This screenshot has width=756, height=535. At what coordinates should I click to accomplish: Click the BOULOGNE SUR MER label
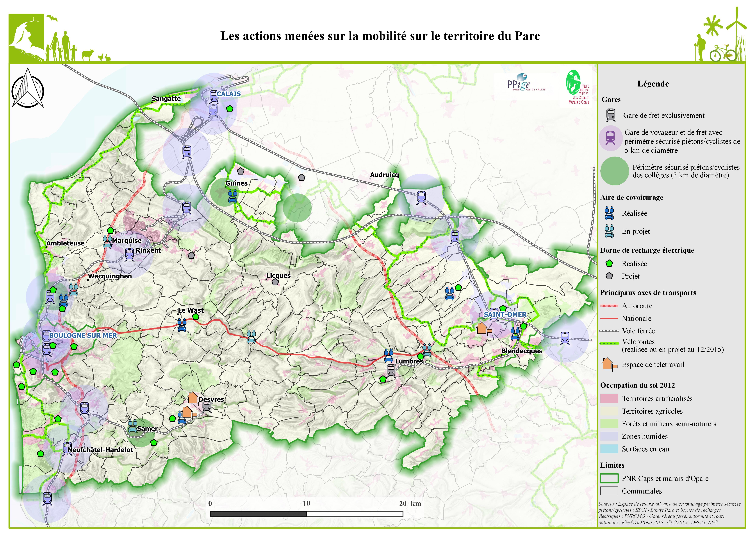[x=83, y=336]
